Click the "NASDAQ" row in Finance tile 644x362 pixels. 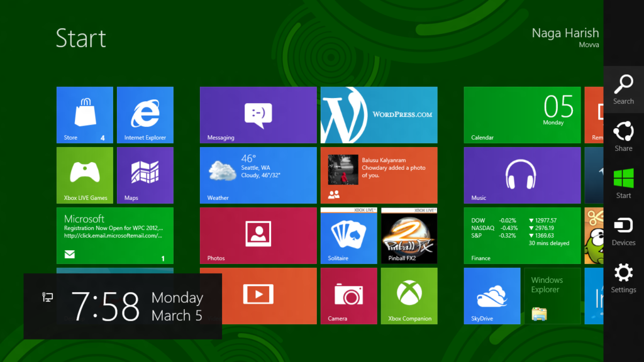point(513,228)
